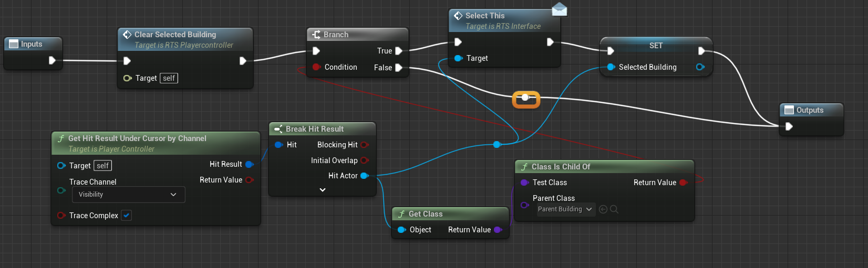Click Test Class input pin
The height and width of the screenshot is (268, 868).
(524, 183)
